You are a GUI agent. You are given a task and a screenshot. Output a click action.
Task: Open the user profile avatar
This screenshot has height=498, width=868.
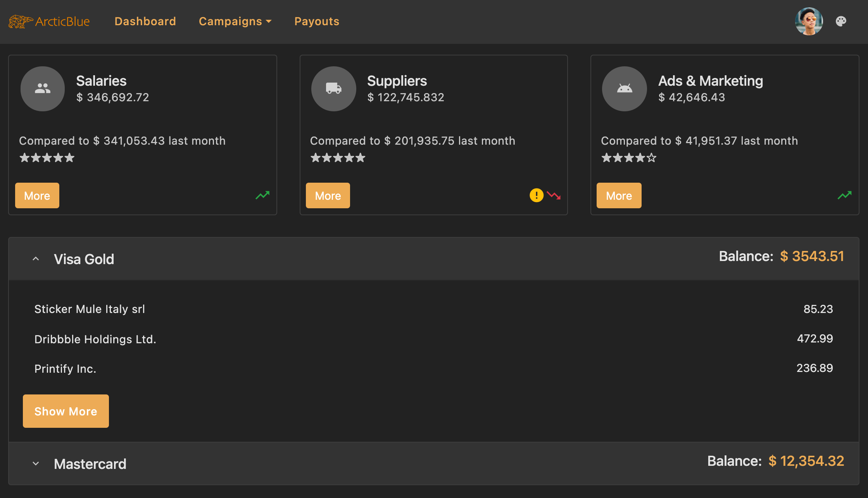(809, 21)
